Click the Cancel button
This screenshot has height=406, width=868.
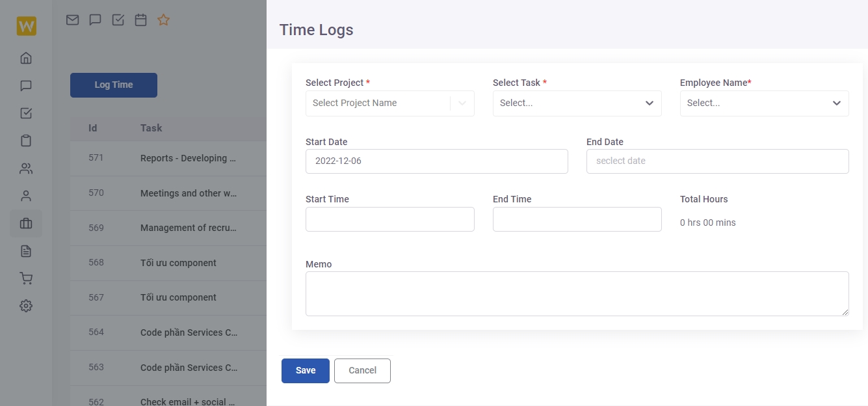click(x=362, y=371)
